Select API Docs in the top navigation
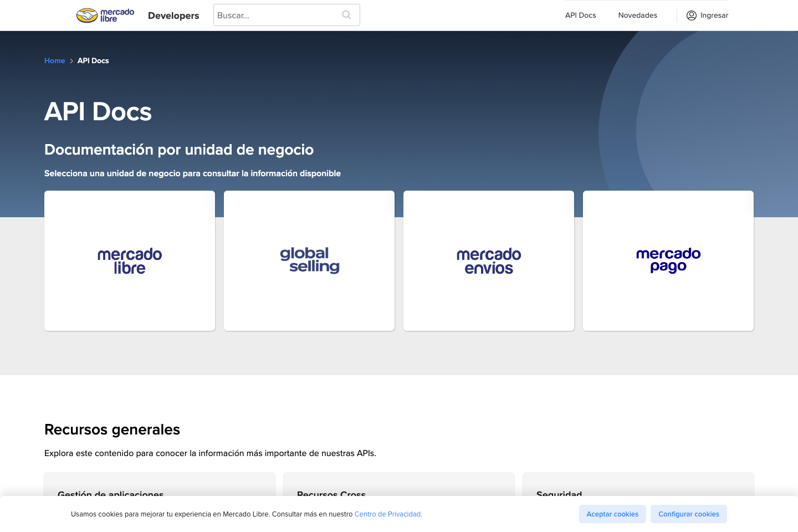798x532 pixels. tap(580, 15)
